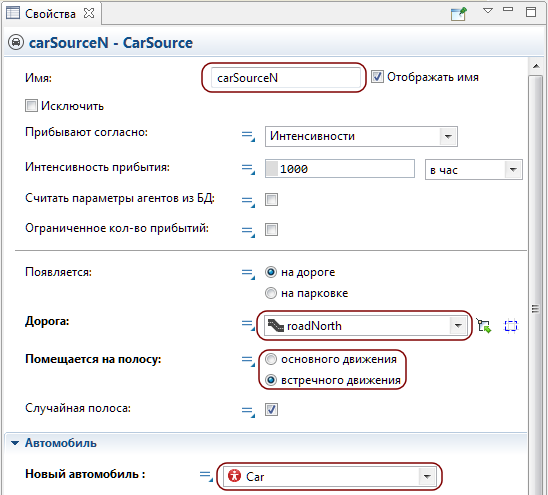
Task: Collapse the Автомобиль section
Action: 15,443
